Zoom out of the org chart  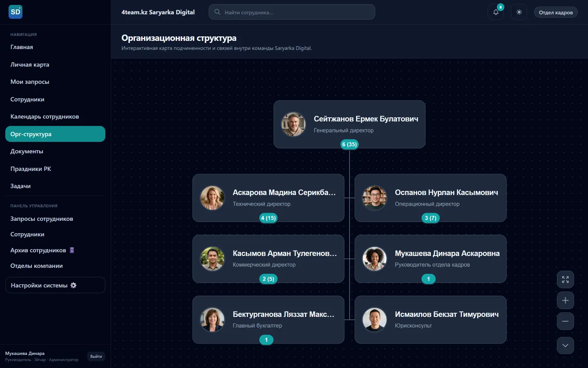(x=565, y=321)
